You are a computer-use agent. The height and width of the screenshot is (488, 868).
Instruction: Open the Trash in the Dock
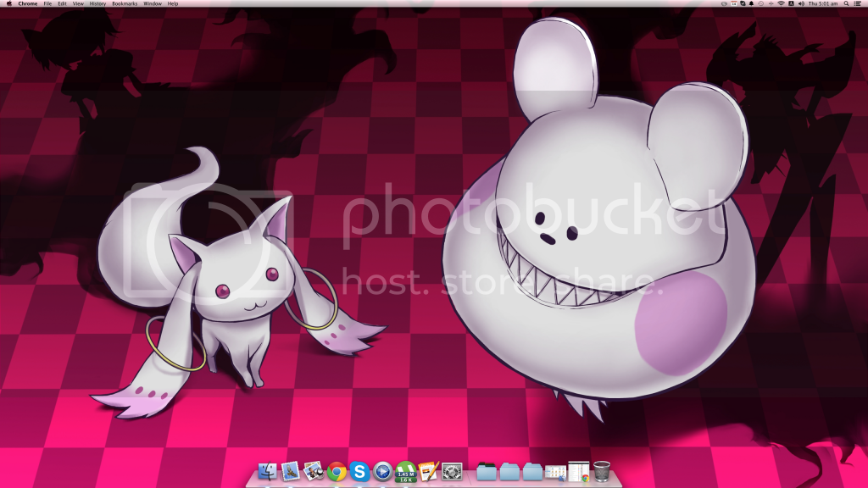click(x=602, y=471)
